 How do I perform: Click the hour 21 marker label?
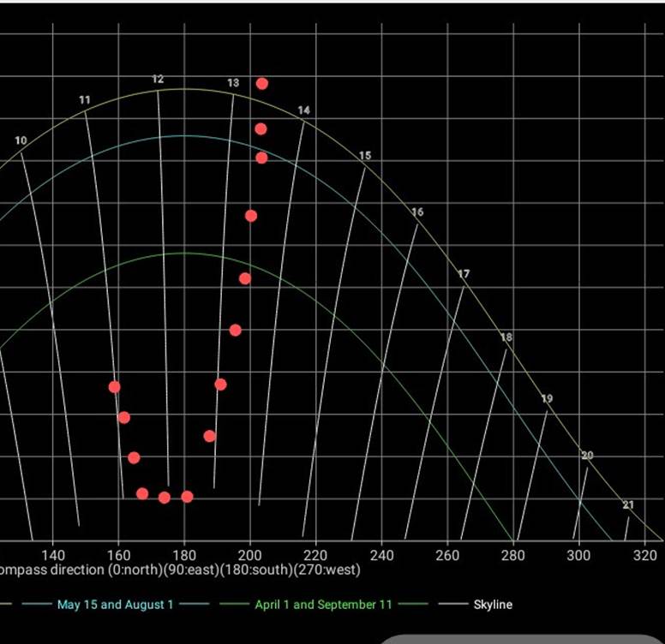pos(628,505)
